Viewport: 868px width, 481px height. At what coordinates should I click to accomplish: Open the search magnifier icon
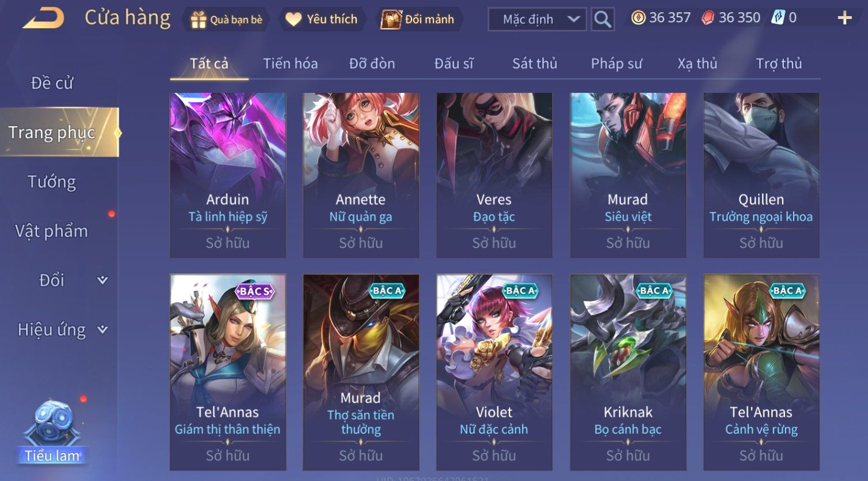coord(602,19)
